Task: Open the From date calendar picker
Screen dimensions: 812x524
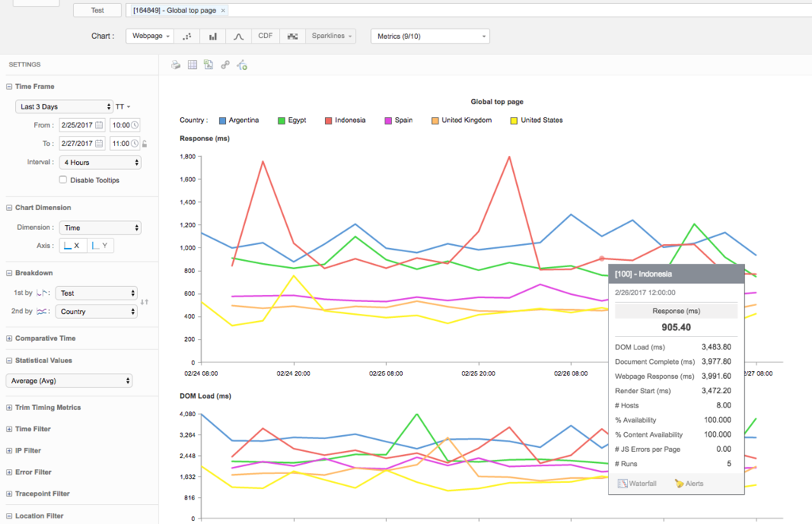Action: click(99, 125)
